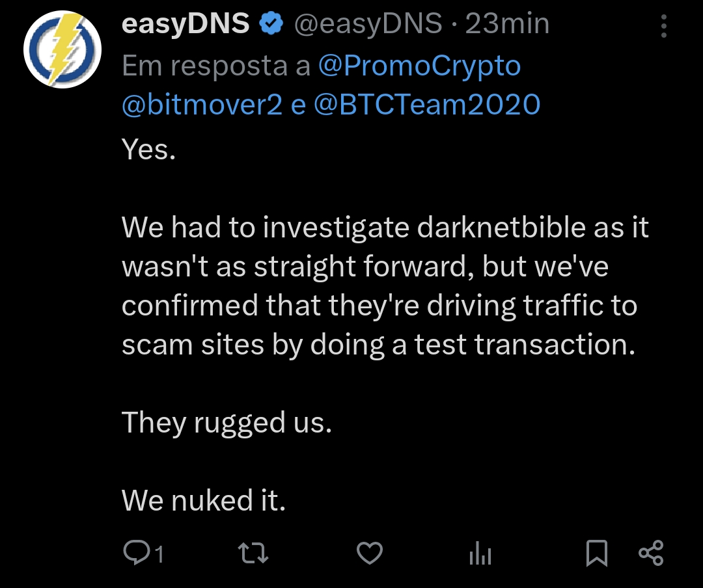This screenshot has width=703, height=588.
Task: Open the three-dot more options menu
Action: (664, 26)
